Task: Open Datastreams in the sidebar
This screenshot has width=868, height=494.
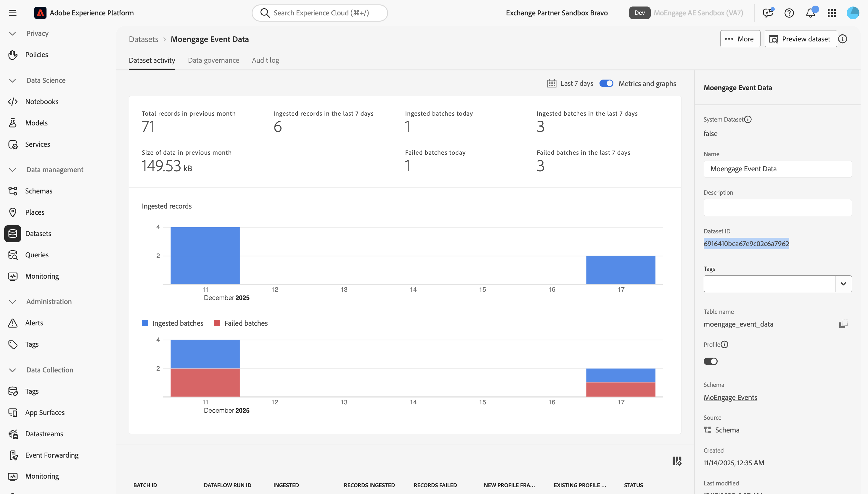Action: coord(44,434)
